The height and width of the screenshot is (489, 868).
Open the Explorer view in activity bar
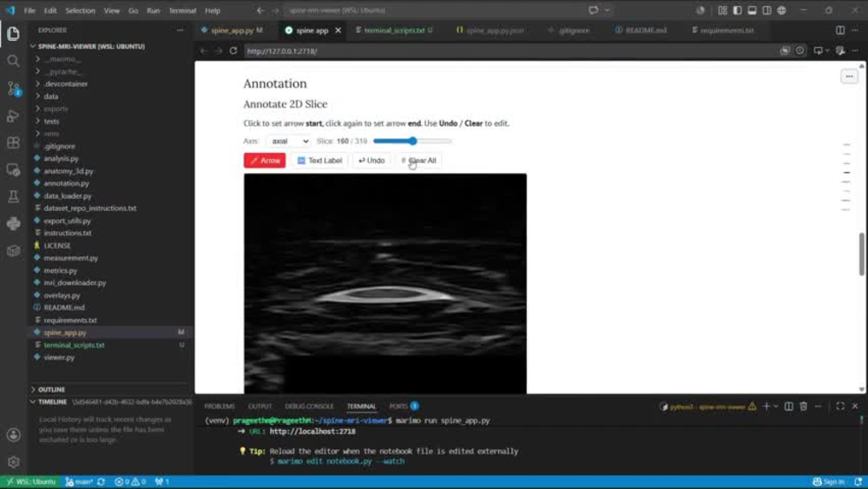[13, 34]
